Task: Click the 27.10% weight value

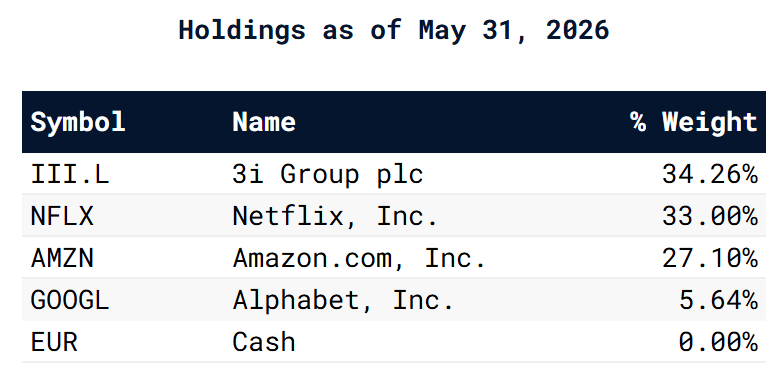Action: coord(710,258)
